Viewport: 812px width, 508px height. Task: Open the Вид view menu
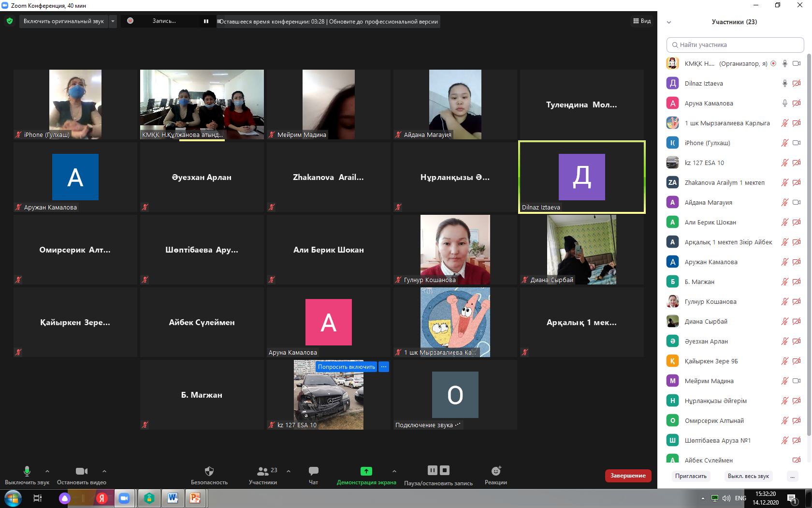pos(642,21)
